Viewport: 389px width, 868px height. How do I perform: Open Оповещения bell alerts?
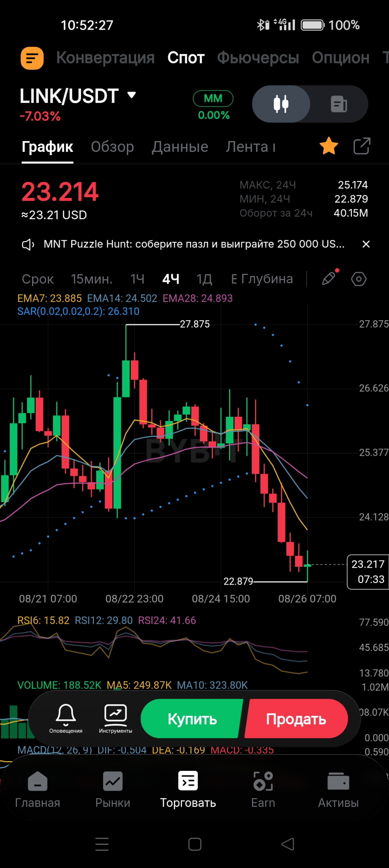(66, 718)
